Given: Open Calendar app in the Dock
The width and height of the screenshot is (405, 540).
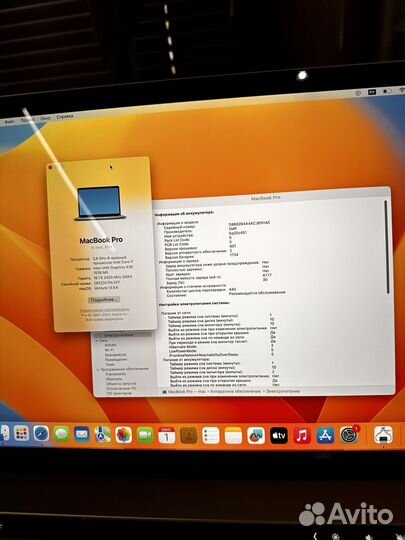Looking at the screenshot, I should (167, 436).
